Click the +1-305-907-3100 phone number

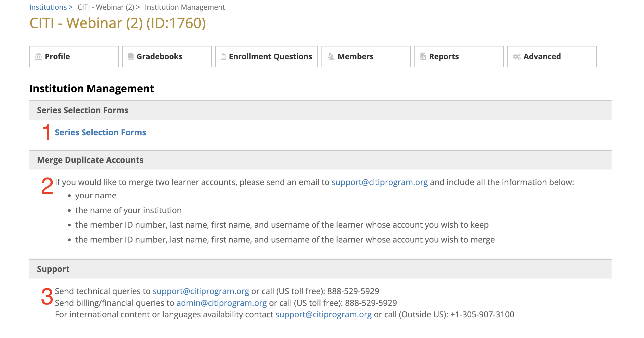click(482, 314)
